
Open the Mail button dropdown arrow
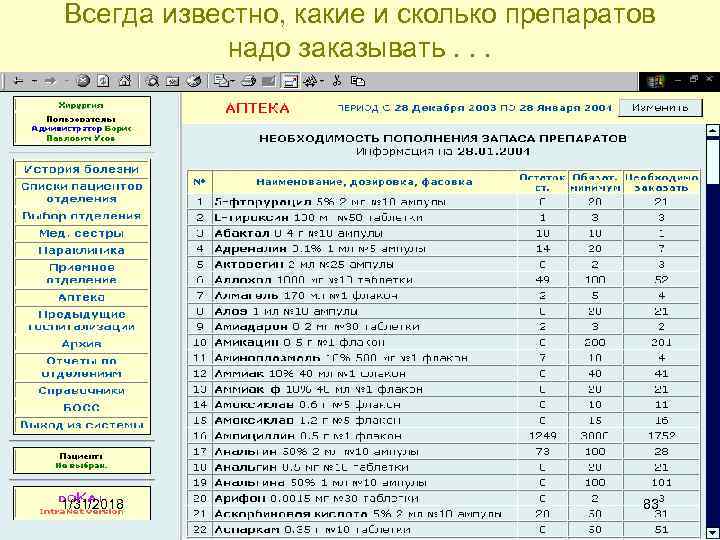coord(234,82)
